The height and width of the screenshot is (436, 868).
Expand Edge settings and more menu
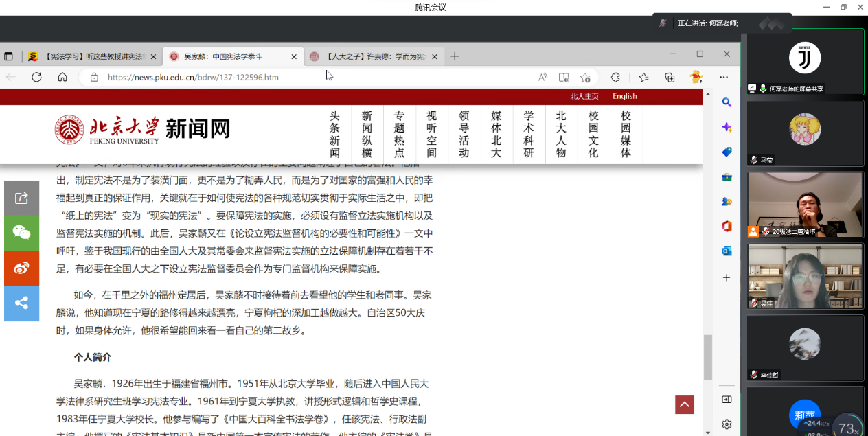[724, 78]
